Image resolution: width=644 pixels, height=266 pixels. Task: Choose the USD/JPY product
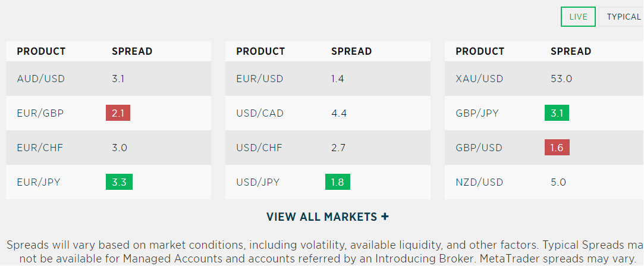coord(258,182)
